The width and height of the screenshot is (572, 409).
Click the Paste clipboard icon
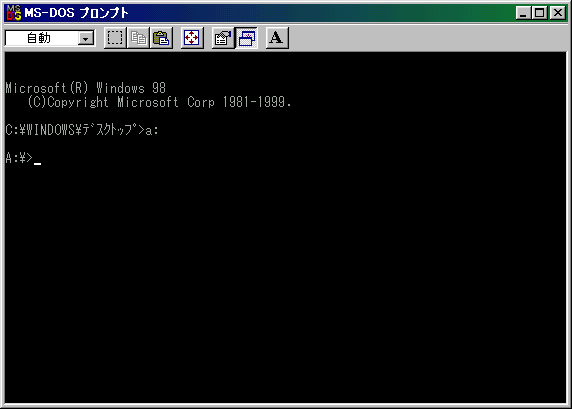[161, 38]
